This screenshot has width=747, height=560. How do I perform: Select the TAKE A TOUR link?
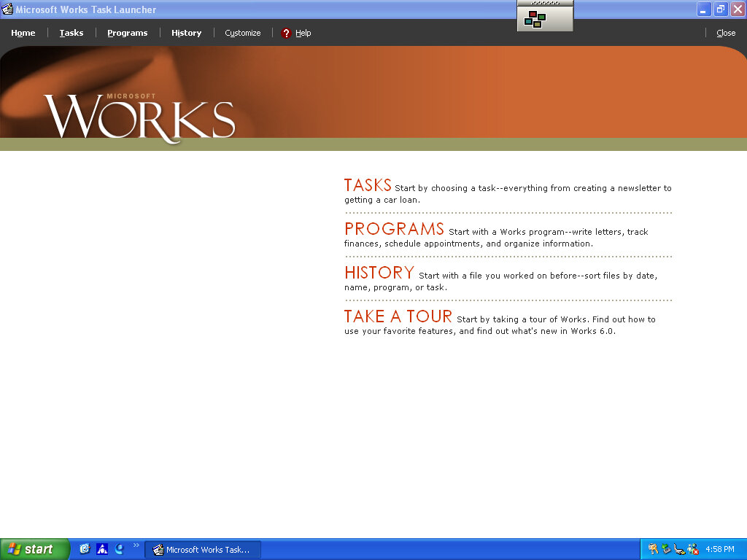coord(398,316)
